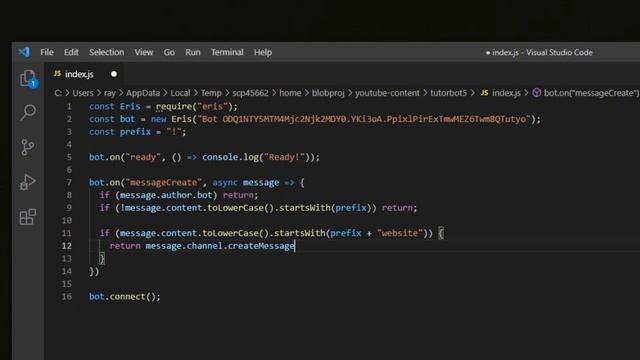
Task: Click the bot token string on line 2
Action: [364, 119]
